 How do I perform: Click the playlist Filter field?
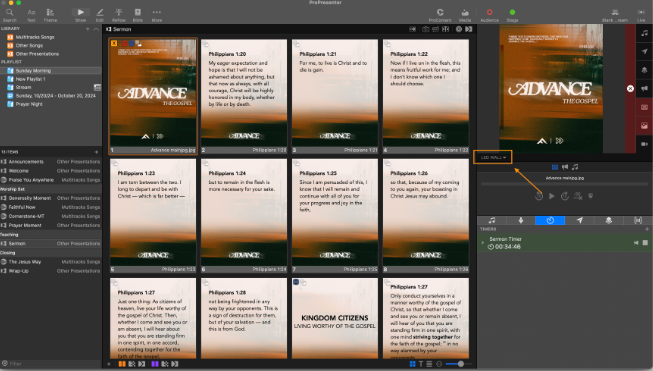[50, 364]
